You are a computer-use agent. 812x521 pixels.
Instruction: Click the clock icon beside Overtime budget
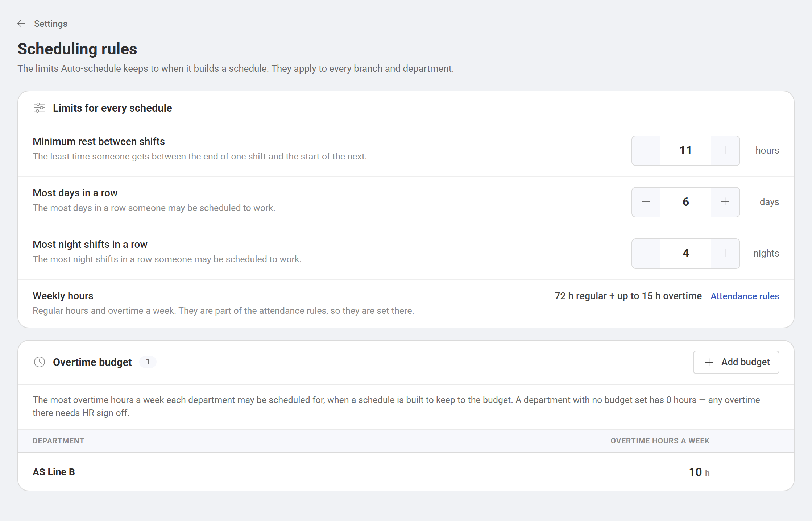pyautogui.click(x=40, y=362)
